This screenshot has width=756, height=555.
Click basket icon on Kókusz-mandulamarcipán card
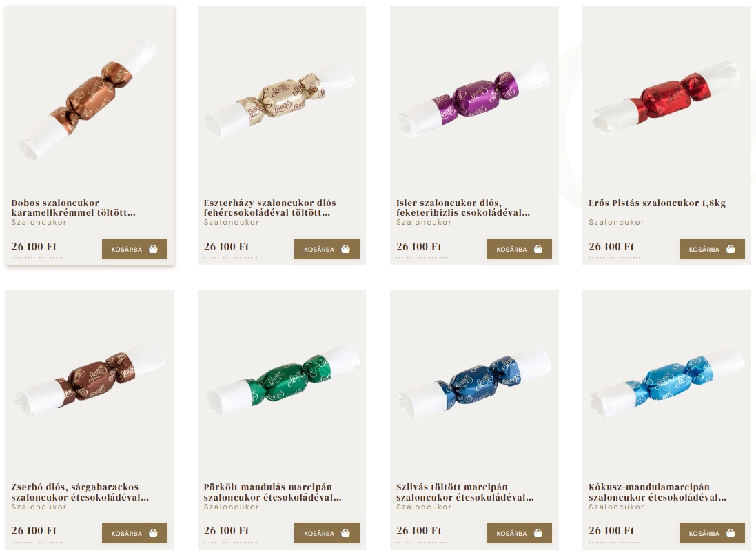point(731,533)
